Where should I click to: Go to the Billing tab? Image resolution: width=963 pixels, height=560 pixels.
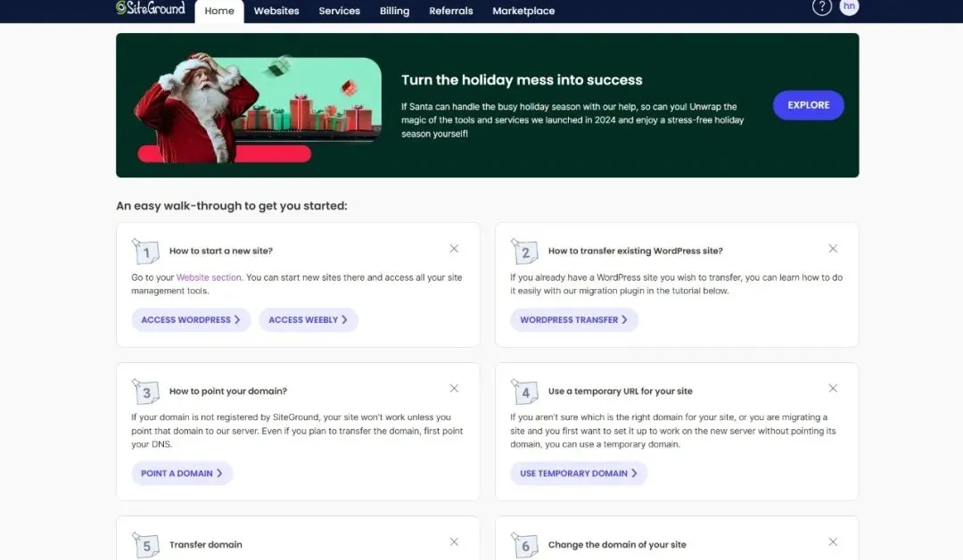click(394, 11)
